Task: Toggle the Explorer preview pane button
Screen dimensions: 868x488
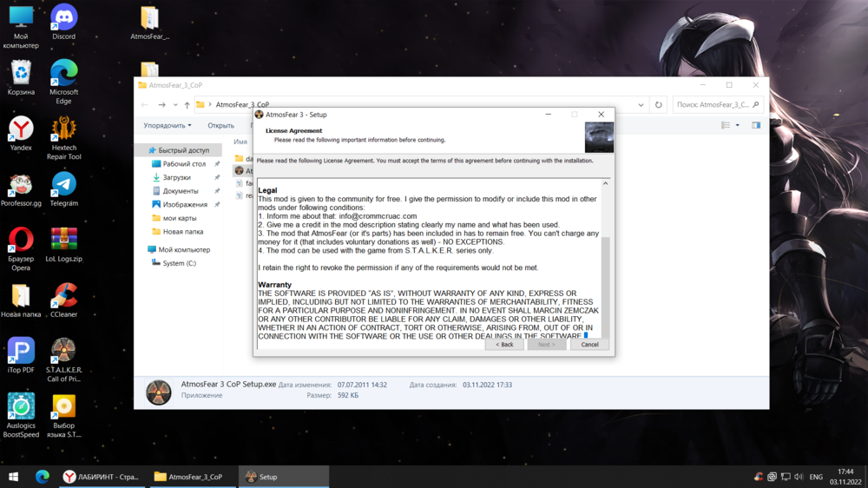Action: pyautogui.click(x=756, y=126)
